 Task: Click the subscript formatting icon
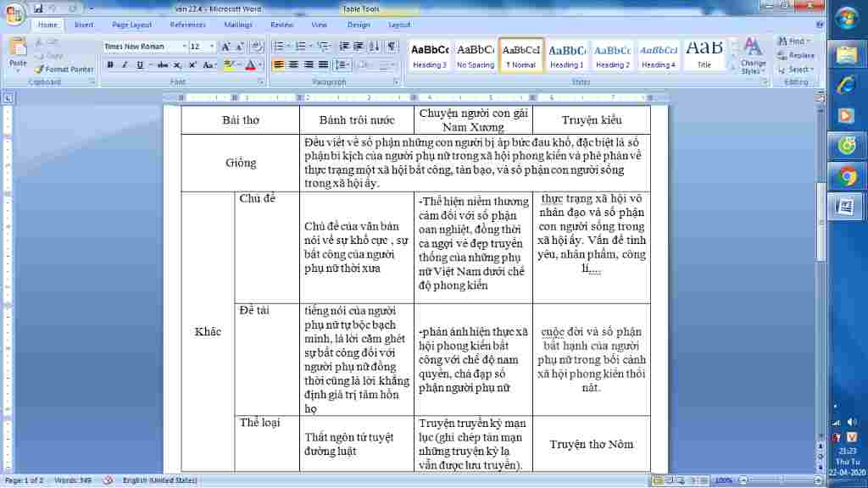tap(177, 64)
